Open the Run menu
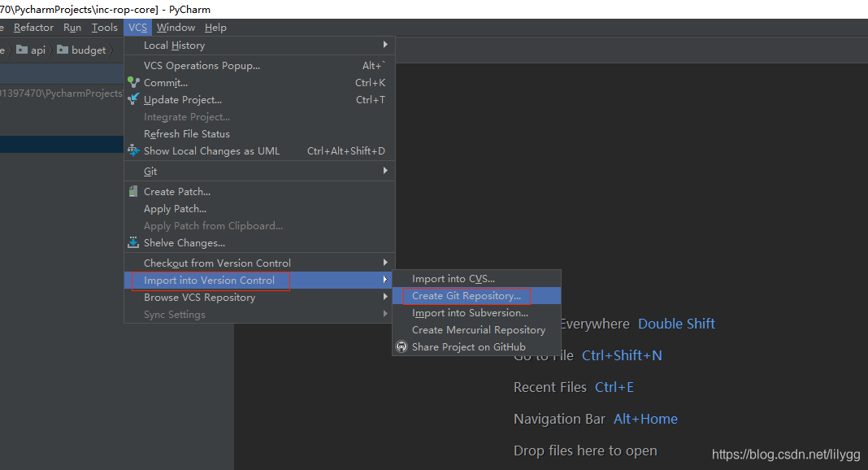868x470 pixels. click(72, 27)
